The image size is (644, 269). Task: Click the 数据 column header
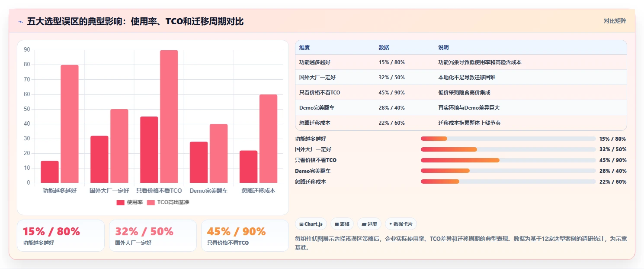point(384,48)
